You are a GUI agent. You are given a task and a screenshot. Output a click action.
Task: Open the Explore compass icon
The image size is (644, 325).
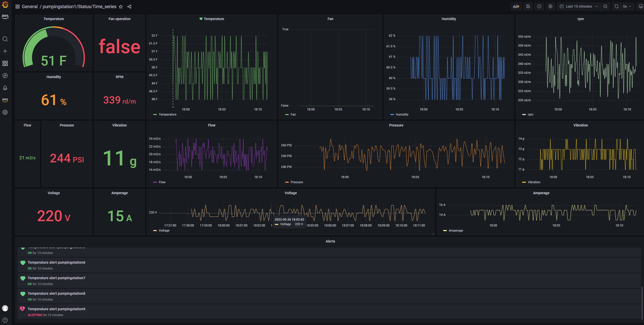[5, 76]
